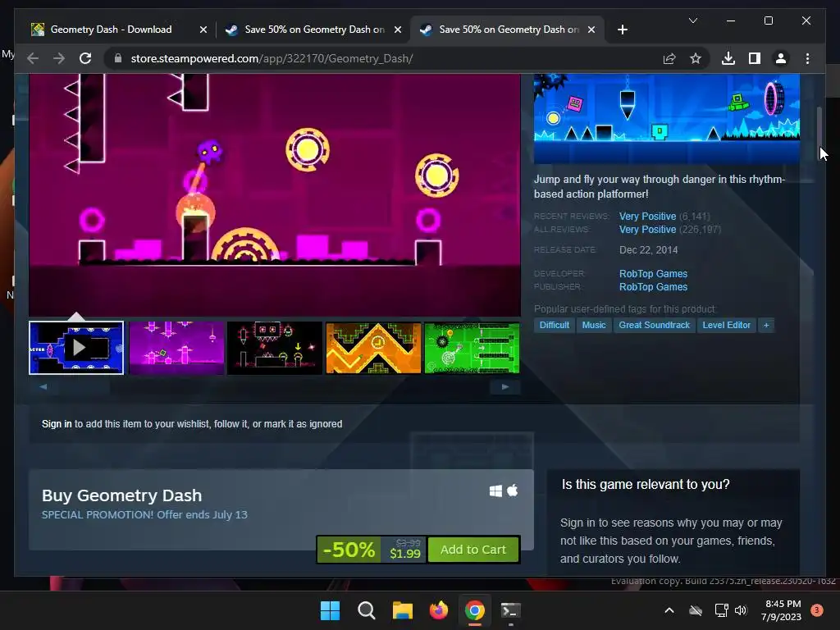Close the active Steam tab
The image size is (840, 630).
(591, 30)
